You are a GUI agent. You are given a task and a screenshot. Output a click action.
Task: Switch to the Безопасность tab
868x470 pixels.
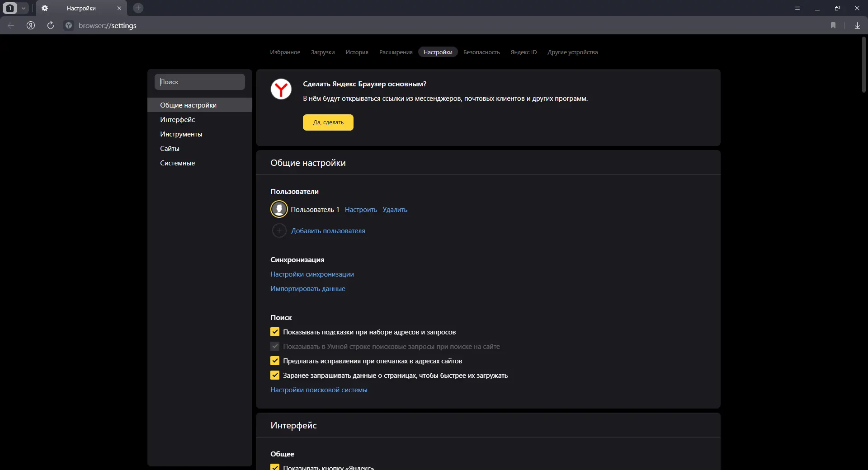pyautogui.click(x=481, y=52)
